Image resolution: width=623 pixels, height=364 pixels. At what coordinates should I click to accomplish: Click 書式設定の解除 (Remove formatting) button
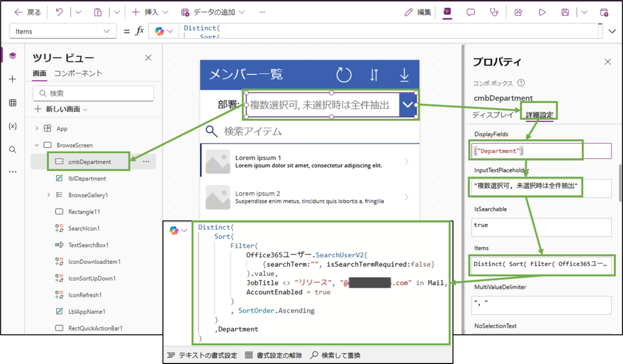[273, 355]
